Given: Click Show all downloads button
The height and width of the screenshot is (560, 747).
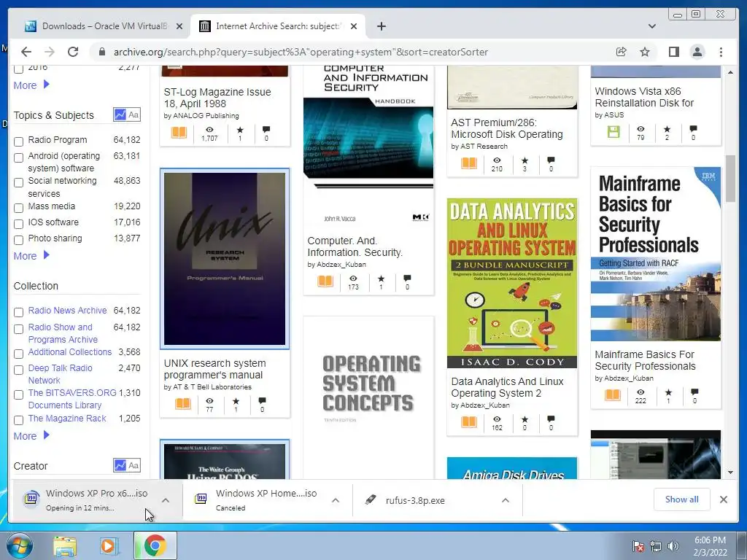Looking at the screenshot, I should click(x=682, y=499).
